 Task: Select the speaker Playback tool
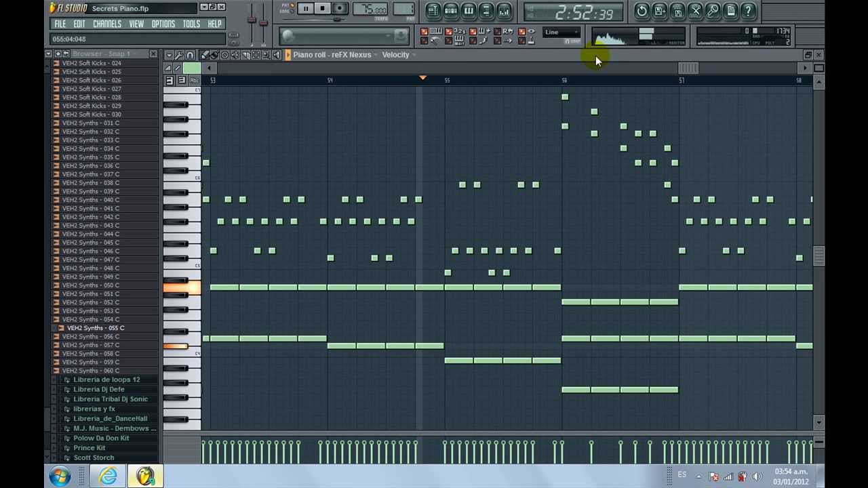click(x=276, y=55)
